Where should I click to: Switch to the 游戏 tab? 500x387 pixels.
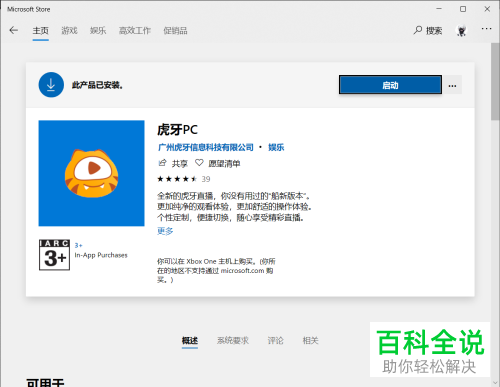coord(69,31)
